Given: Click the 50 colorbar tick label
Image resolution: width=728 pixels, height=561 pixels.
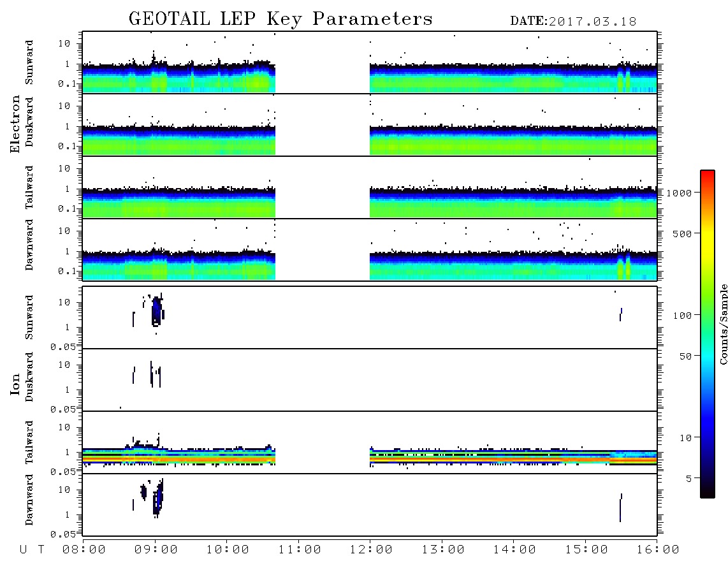Looking at the screenshot, I should 686,356.
